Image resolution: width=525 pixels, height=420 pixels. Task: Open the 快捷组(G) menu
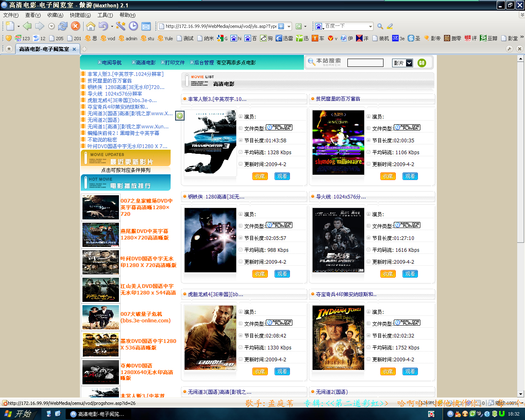[x=80, y=15]
